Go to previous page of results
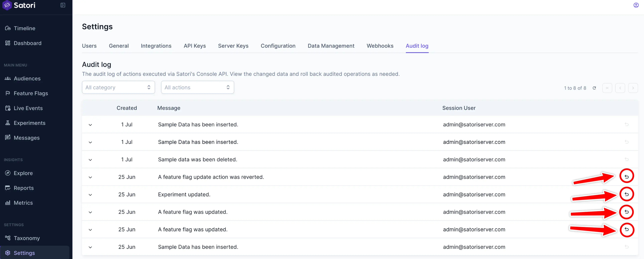This screenshot has width=644, height=259. (x=620, y=88)
